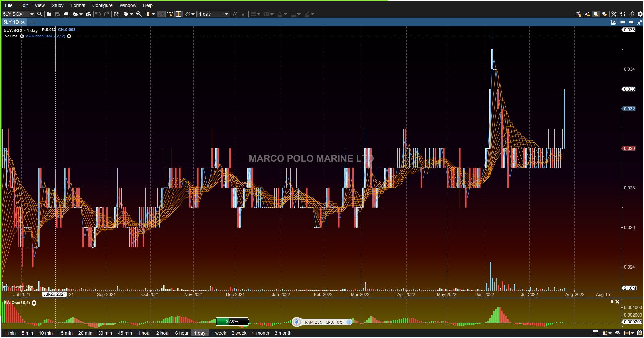The width and height of the screenshot is (644, 338).
Task: Go to previous tab with left arrow
Action: click(623, 22)
